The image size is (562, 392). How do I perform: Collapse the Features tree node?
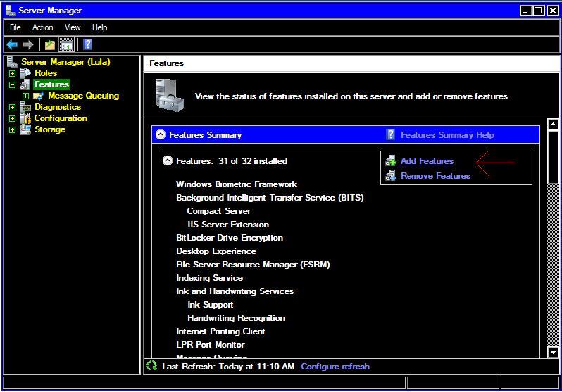12,85
